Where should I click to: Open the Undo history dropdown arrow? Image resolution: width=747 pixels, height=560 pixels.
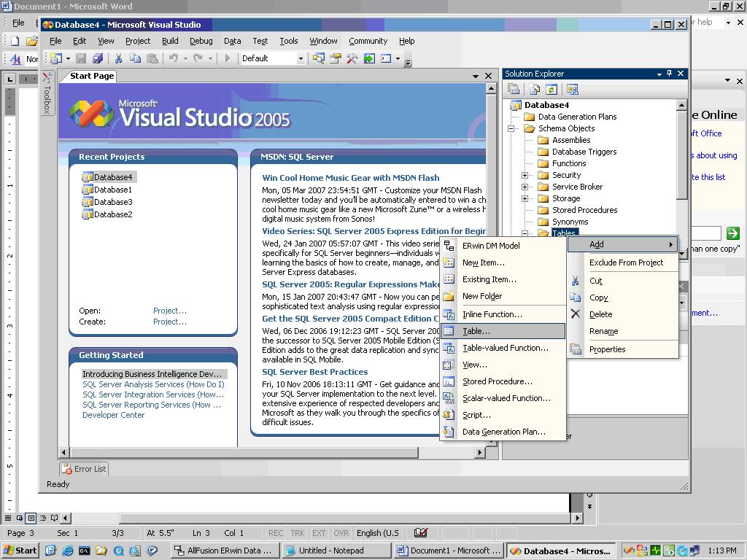(185, 58)
